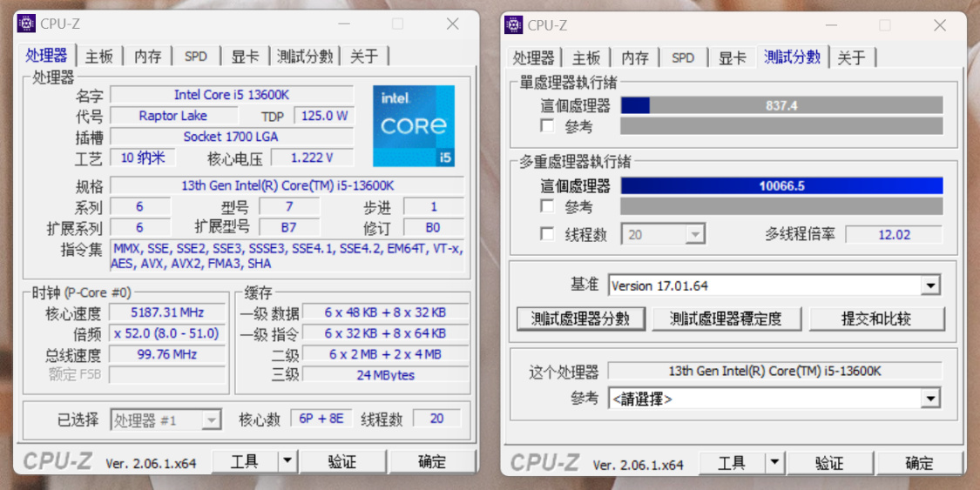Viewport: 980px width, 490px height.
Task: Open the 显卡 tab in the right window
Action: [x=732, y=58]
